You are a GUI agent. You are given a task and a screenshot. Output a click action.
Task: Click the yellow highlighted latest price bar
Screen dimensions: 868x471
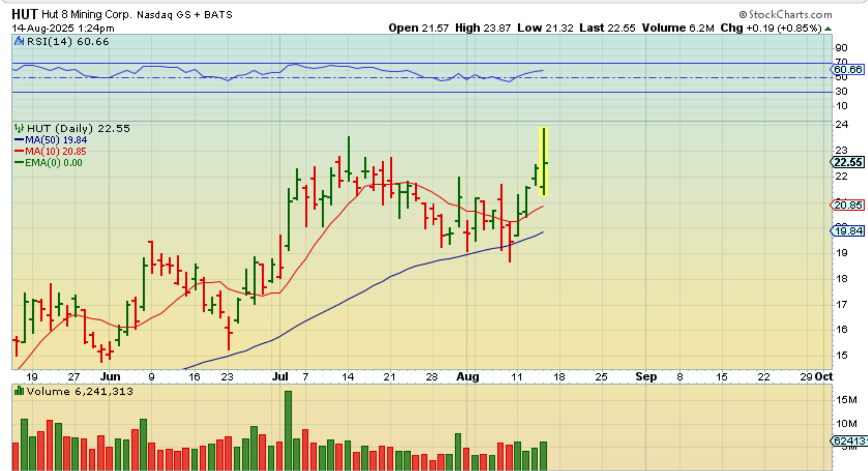tap(544, 162)
